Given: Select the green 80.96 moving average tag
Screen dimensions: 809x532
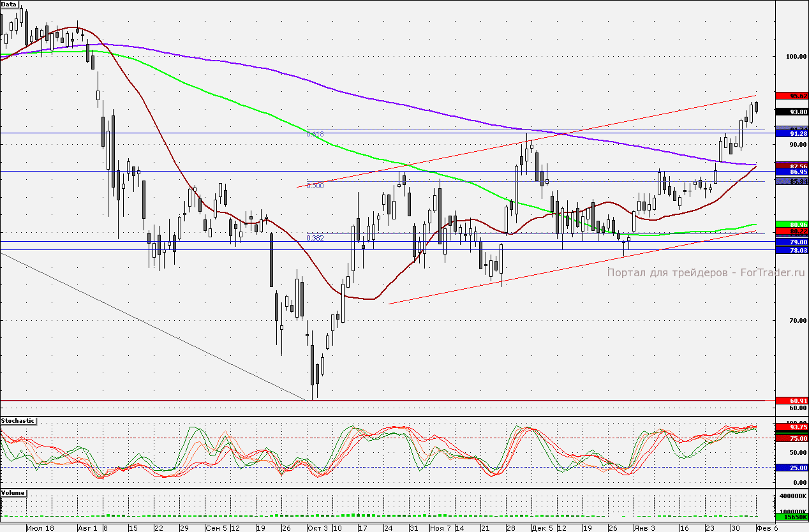Looking at the screenshot, I should click(x=791, y=225).
